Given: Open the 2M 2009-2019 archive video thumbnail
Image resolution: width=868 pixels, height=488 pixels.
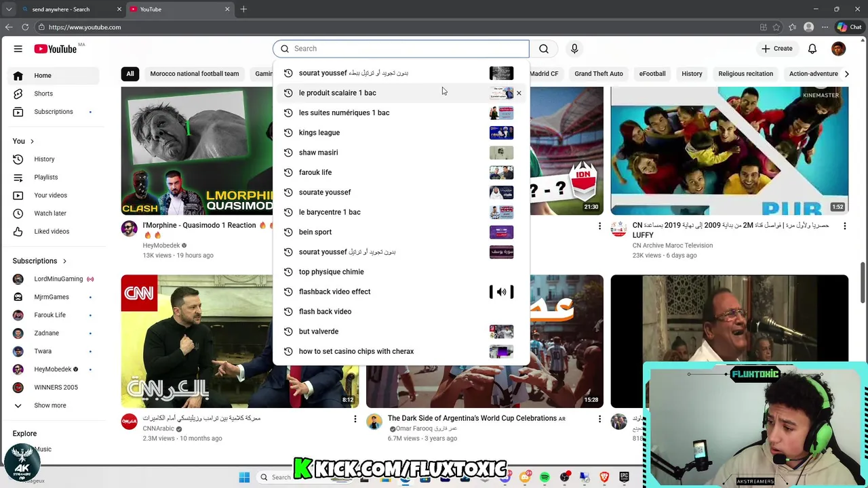Looking at the screenshot, I should click(729, 150).
